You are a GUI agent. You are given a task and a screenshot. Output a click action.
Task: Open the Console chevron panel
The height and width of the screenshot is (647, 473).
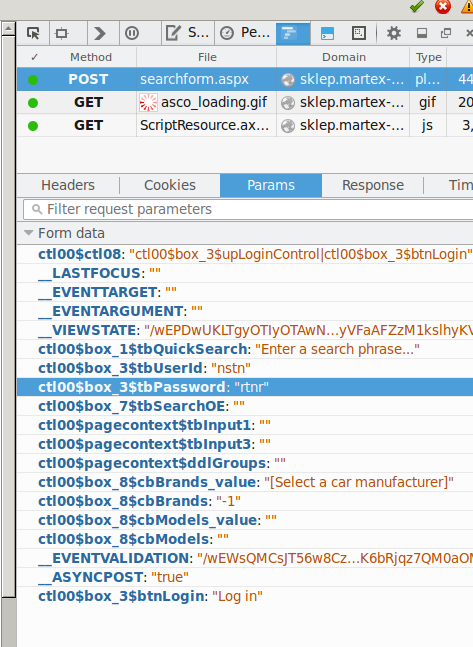pyautogui.click(x=99, y=33)
